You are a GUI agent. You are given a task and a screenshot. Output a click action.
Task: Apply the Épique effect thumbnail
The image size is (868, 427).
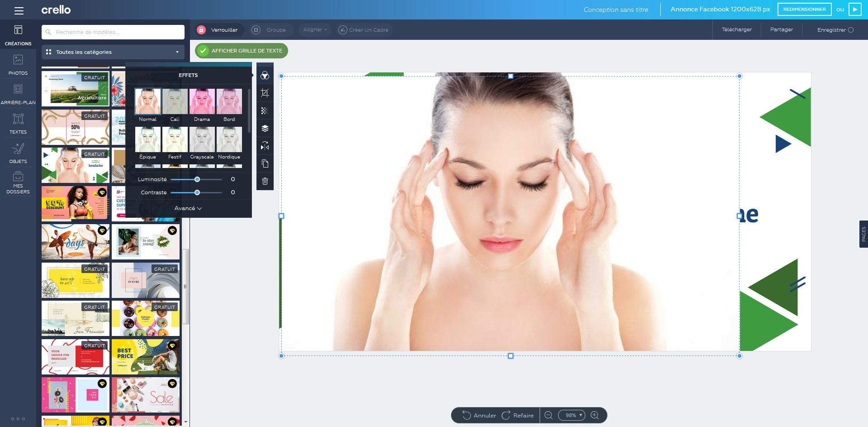pyautogui.click(x=148, y=139)
